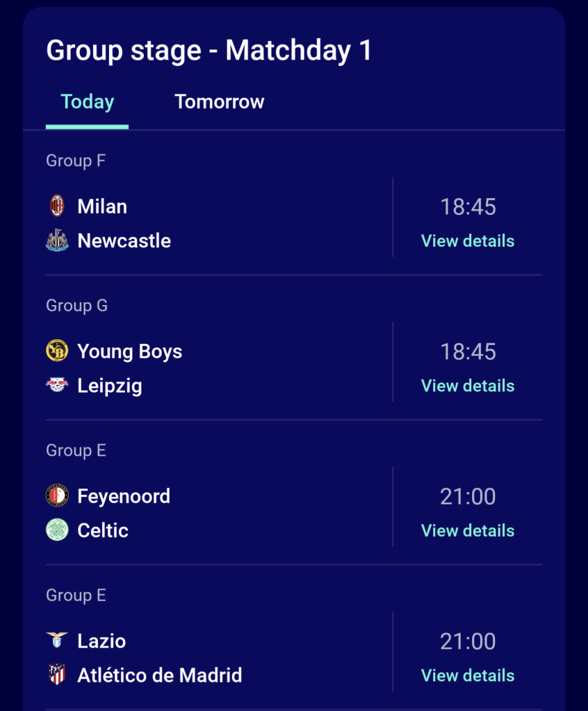Click the AC Milan club crest
This screenshot has width=588, height=711.
[57, 206]
